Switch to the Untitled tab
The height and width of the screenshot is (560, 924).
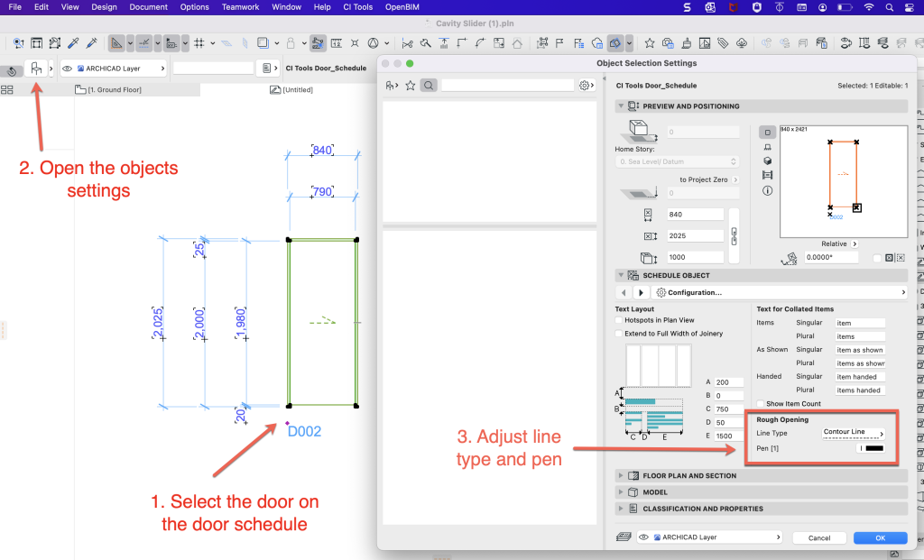coord(291,89)
